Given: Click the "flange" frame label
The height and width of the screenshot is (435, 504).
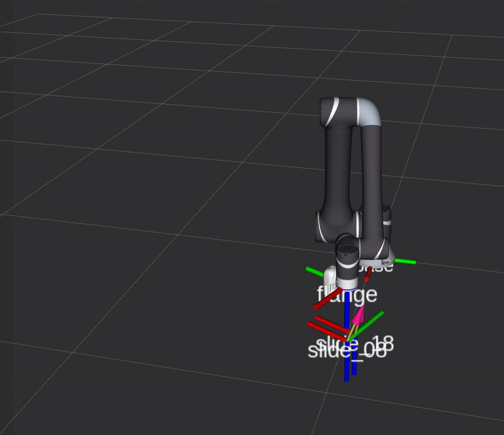Looking at the screenshot, I should click(346, 294).
